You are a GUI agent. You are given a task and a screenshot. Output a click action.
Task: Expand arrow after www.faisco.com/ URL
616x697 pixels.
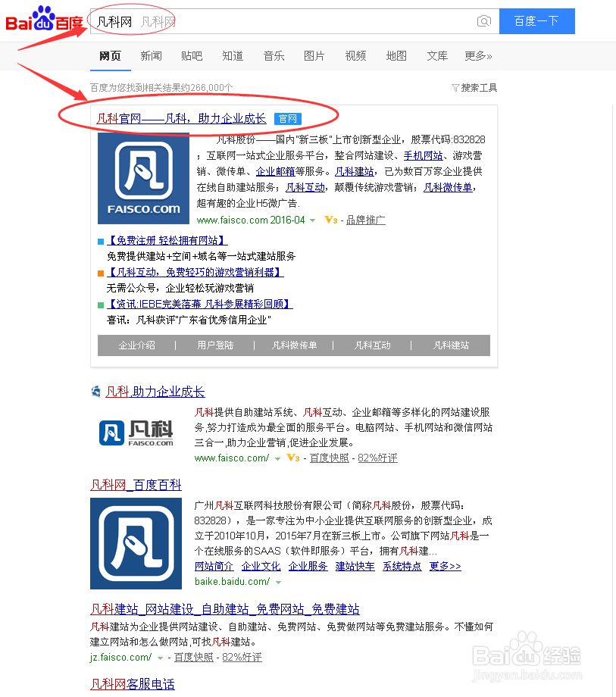coord(278,459)
